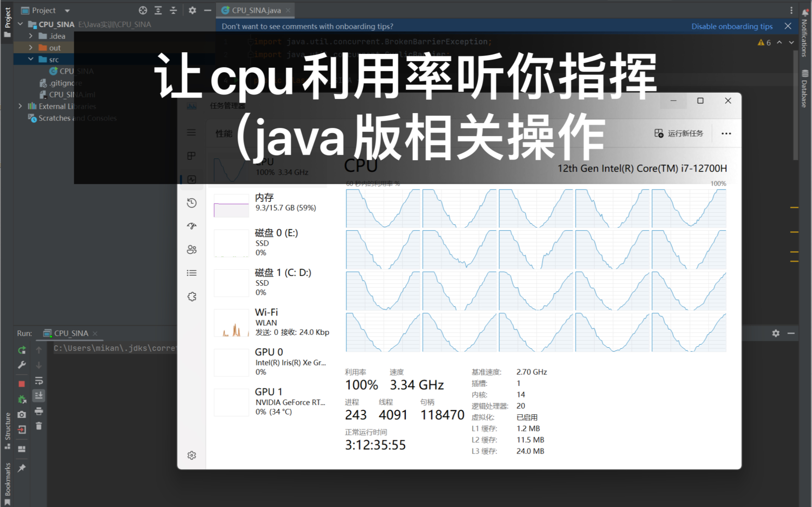The height and width of the screenshot is (507, 812).
Task: Take a thread dump with the camera icon
Action: click(22, 414)
